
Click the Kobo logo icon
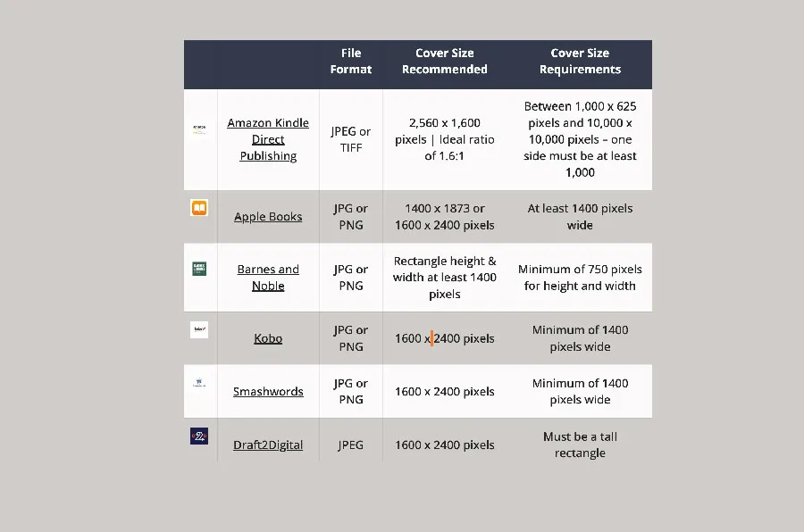(199, 329)
